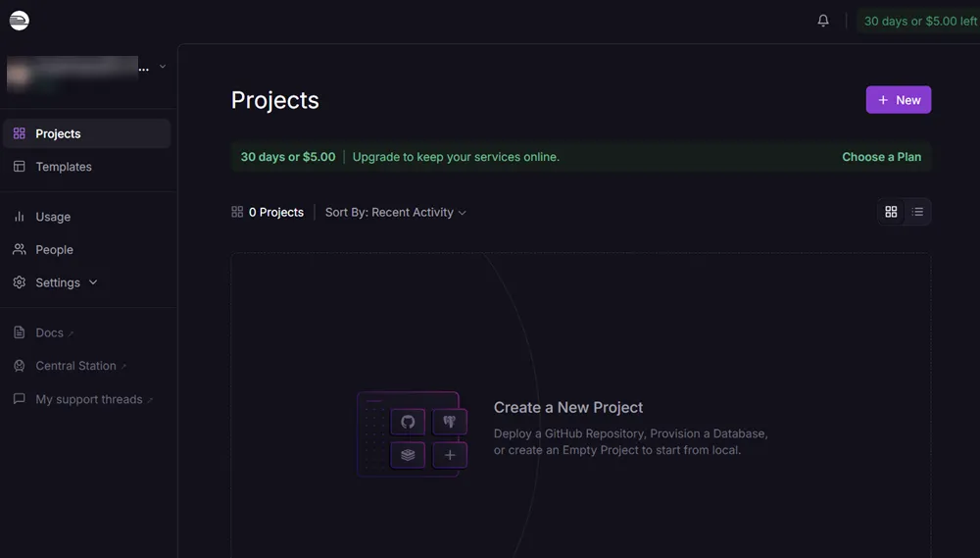Click 'Upgrade to keep your services online.' text
Viewport: 980px width, 558px height.
point(456,156)
